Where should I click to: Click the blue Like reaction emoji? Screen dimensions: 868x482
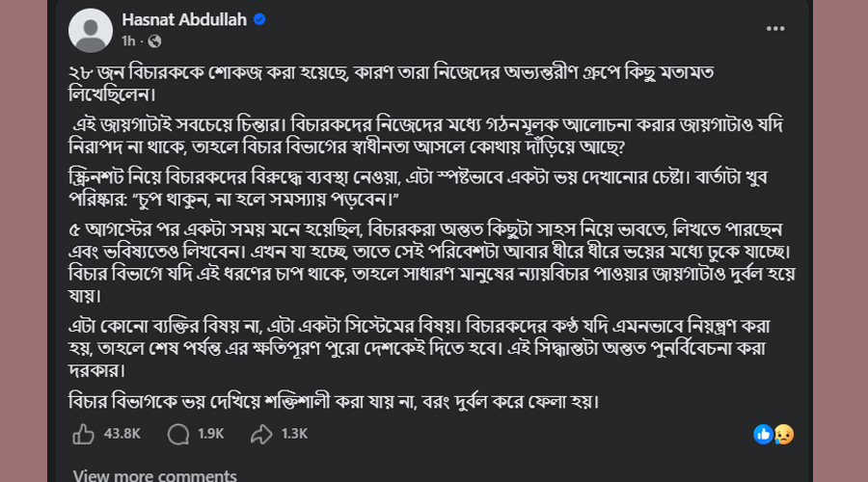tap(765, 434)
